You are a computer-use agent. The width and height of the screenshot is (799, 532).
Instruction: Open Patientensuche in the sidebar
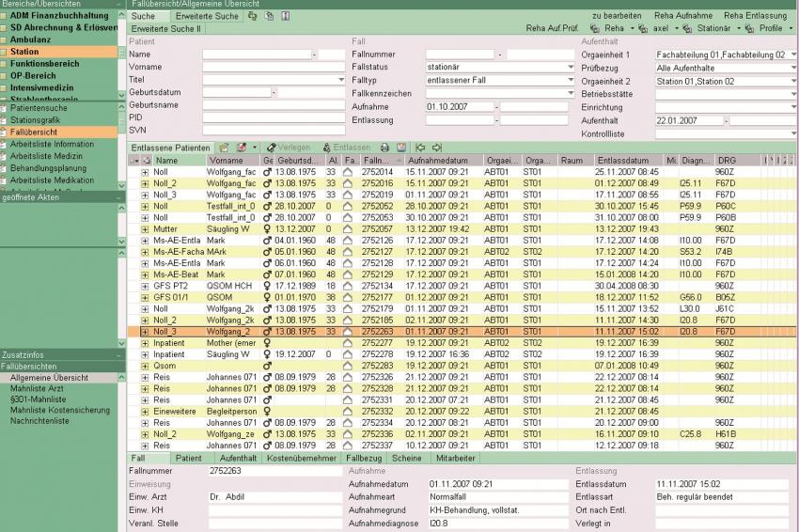point(39,108)
